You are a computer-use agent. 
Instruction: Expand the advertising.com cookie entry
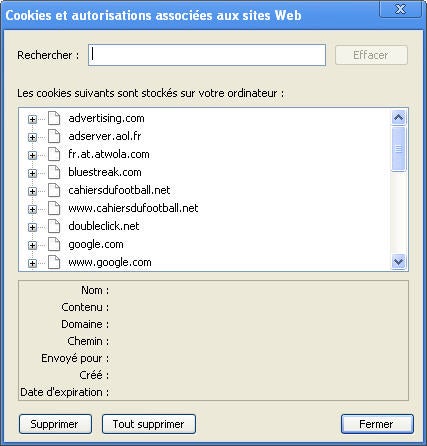click(x=32, y=119)
